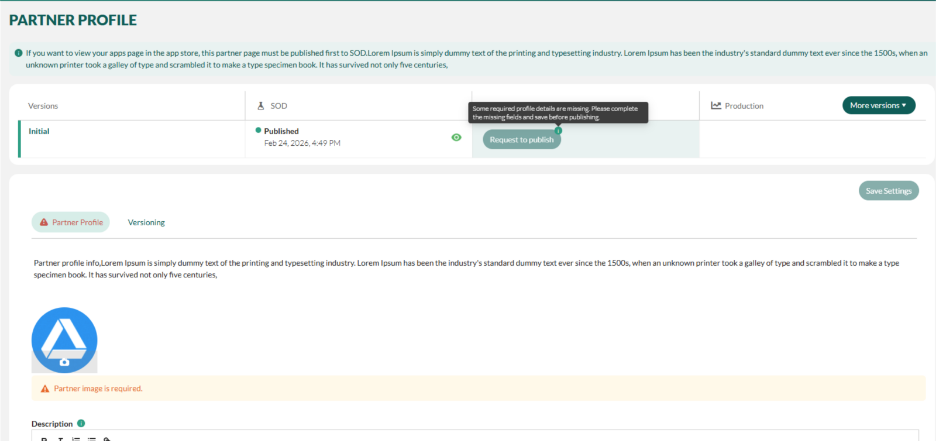Screen dimensions: 936x441
Task: Click the Versions column header
Action: tap(43, 105)
